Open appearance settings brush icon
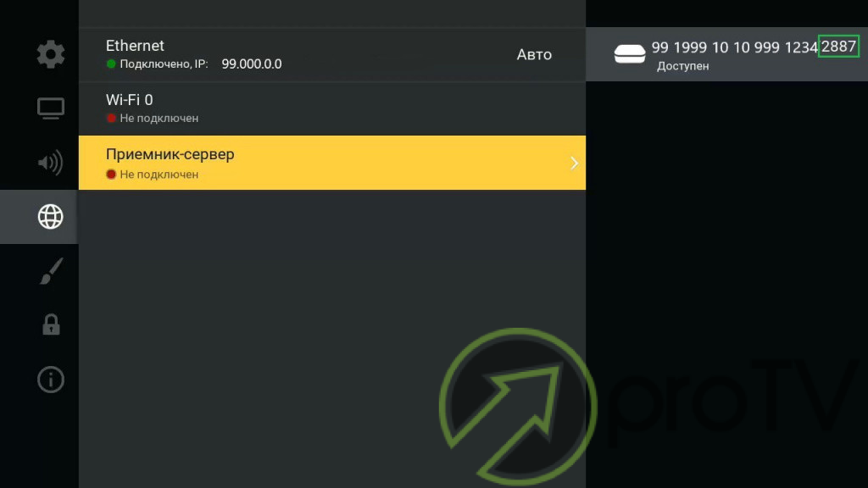 point(51,271)
